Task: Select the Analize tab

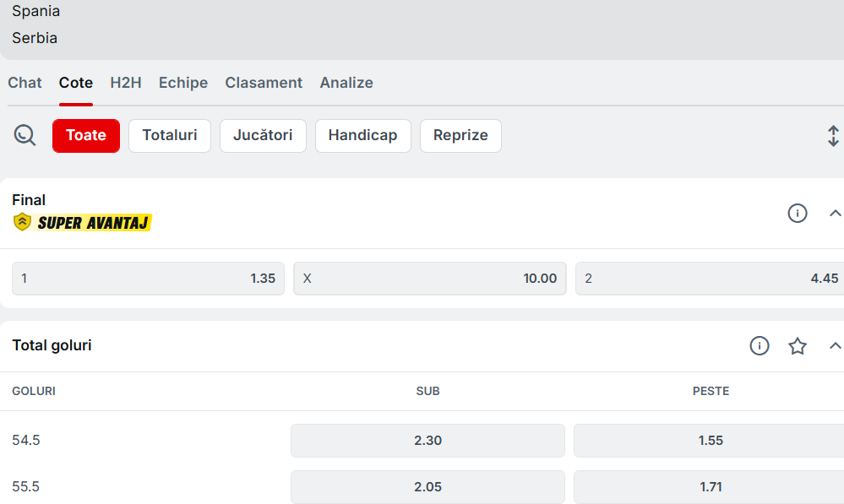Action: point(346,83)
